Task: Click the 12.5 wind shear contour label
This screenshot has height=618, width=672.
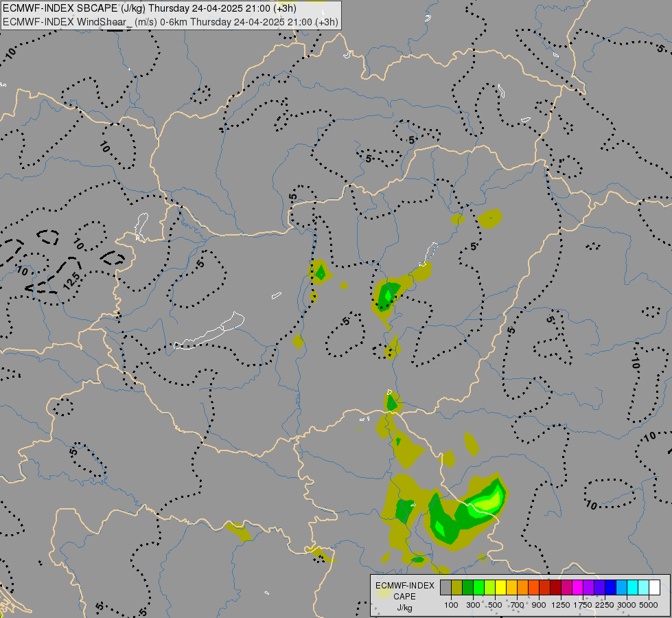Action: (x=72, y=281)
